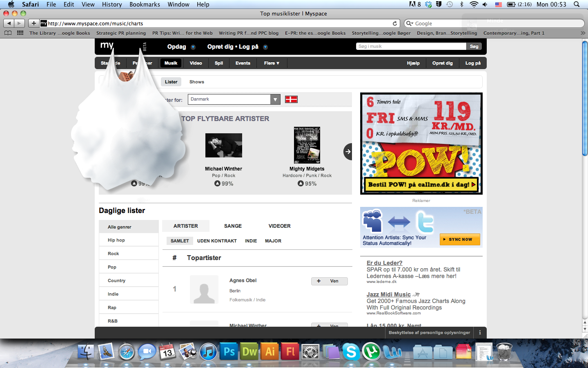
Task: Select the INDIE filter
Action: [x=251, y=241]
